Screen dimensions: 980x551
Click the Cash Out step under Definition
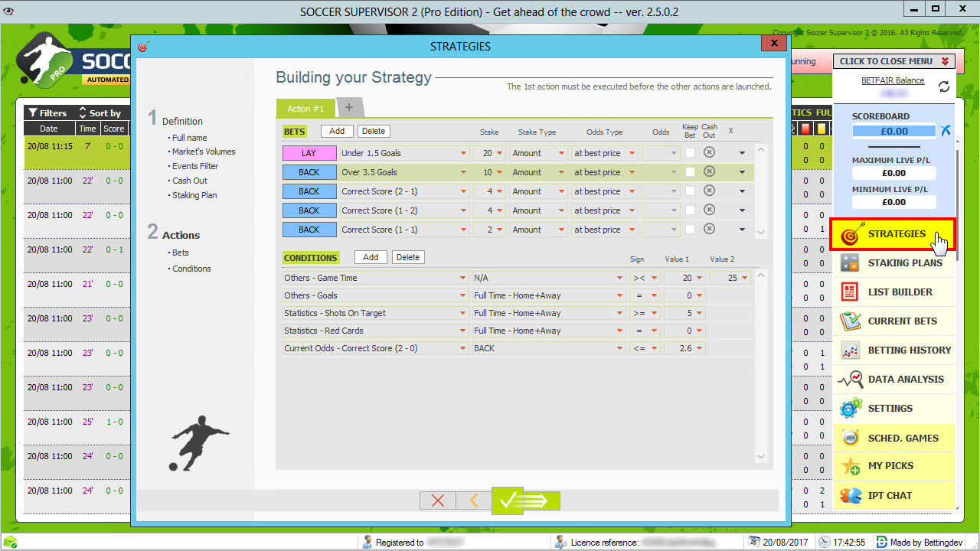pos(190,181)
